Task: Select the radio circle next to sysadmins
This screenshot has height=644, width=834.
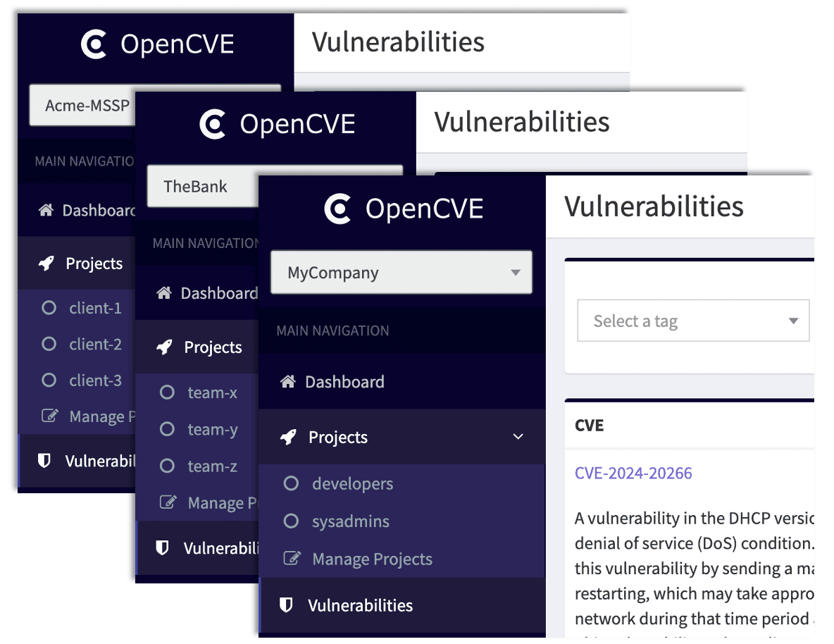Action: coord(291,521)
